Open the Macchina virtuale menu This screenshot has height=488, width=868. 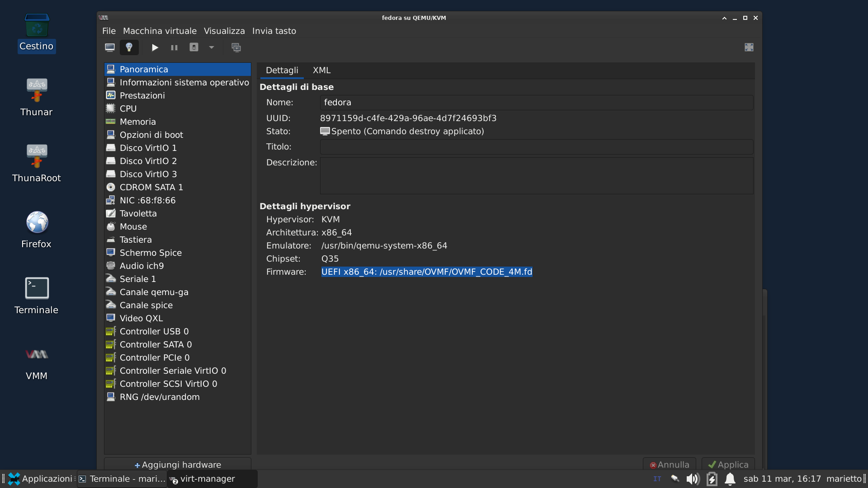pos(160,31)
